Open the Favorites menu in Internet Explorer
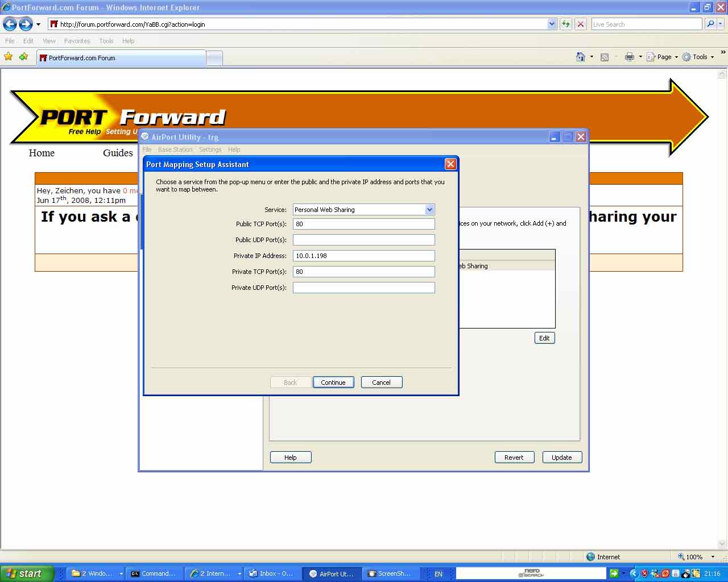 tap(77, 41)
